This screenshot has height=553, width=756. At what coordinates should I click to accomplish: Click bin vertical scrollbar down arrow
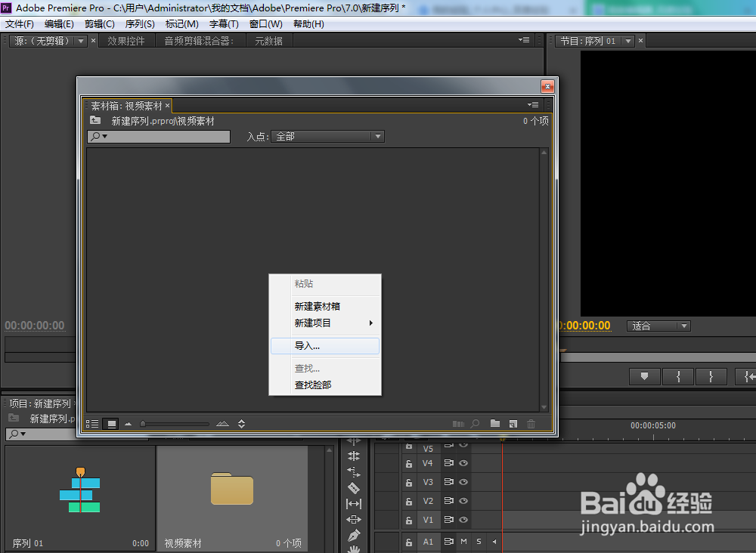pyautogui.click(x=544, y=407)
